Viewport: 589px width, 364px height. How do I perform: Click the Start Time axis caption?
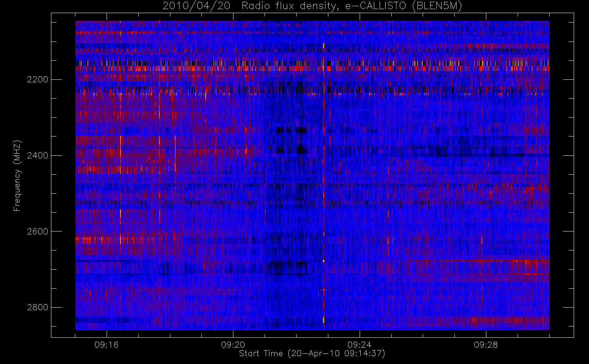click(312, 353)
